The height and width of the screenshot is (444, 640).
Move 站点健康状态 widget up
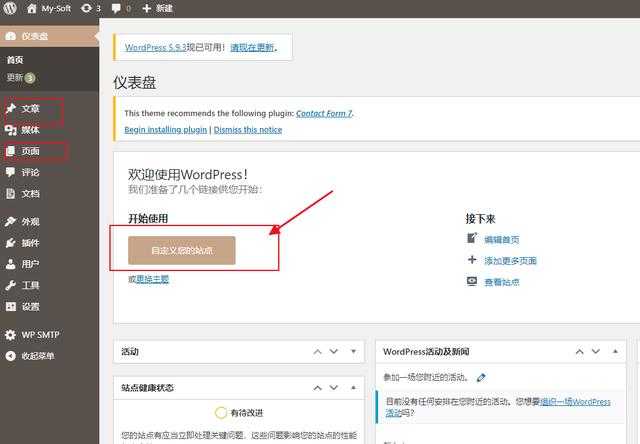[318, 388]
